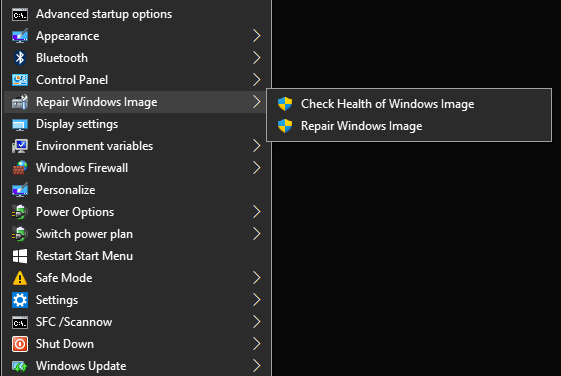Click the Windows Firewall brick wall icon
Screen dimensions: 561x376
click(x=20, y=168)
